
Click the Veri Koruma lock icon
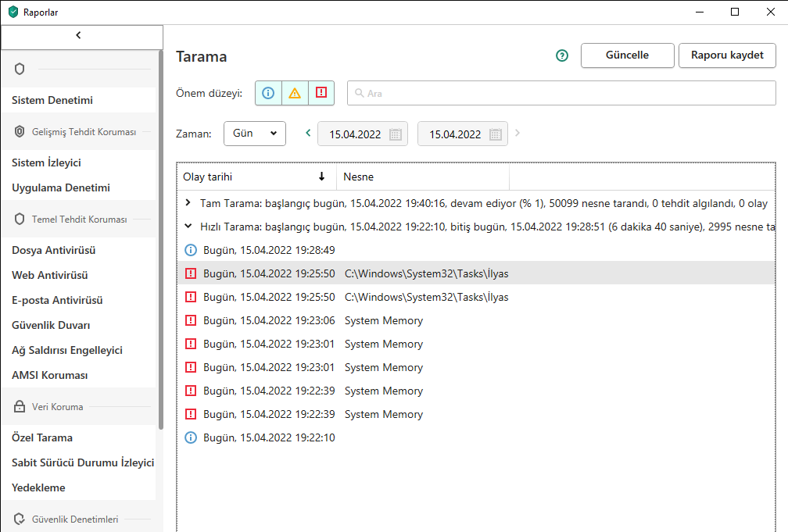pyautogui.click(x=20, y=406)
